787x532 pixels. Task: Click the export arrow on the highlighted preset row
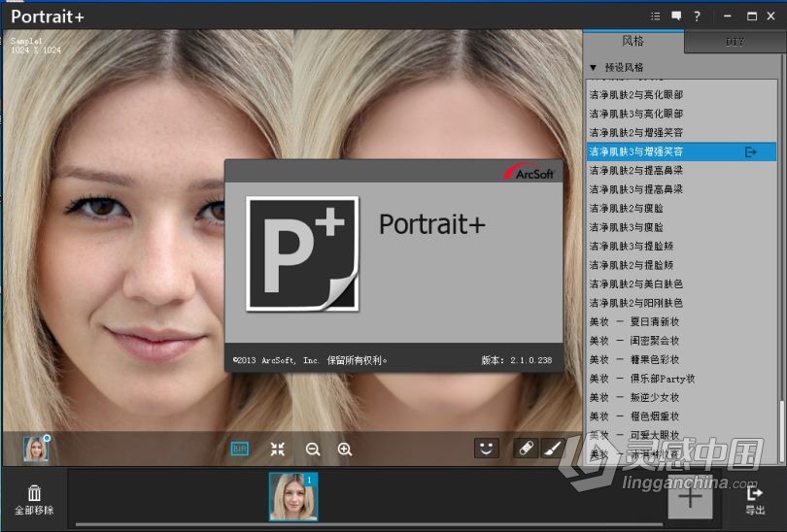tap(750, 151)
